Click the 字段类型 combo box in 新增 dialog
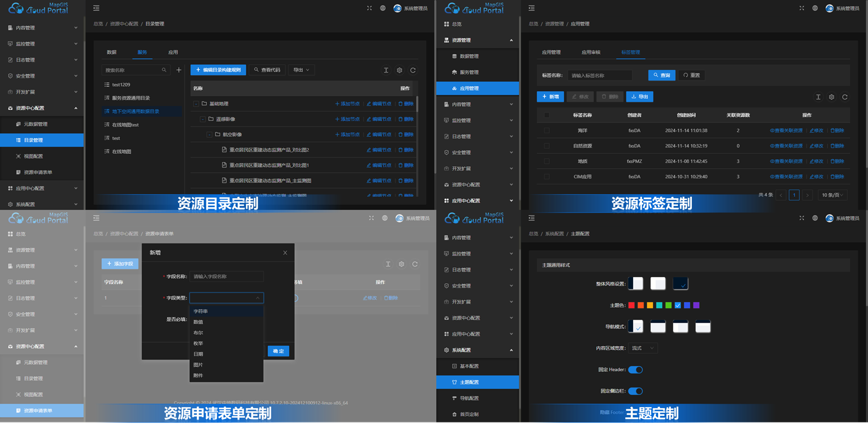 227,298
